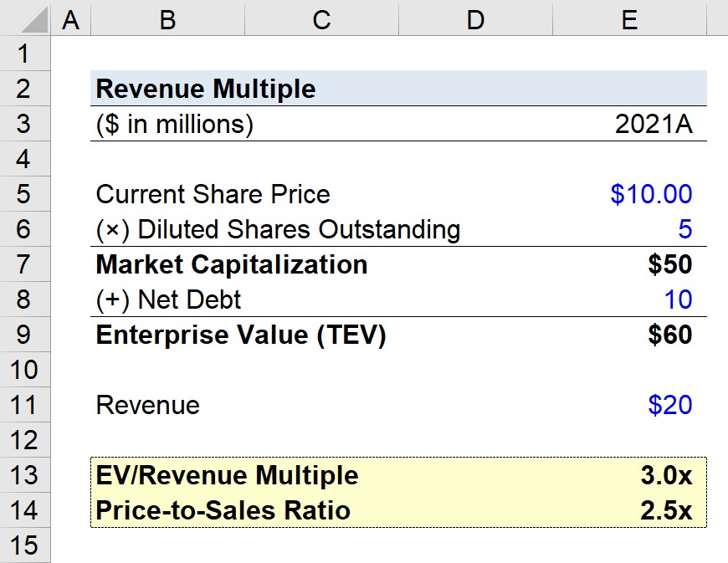Select row 13 header
The height and width of the screenshot is (563, 728).
[25, 475]
